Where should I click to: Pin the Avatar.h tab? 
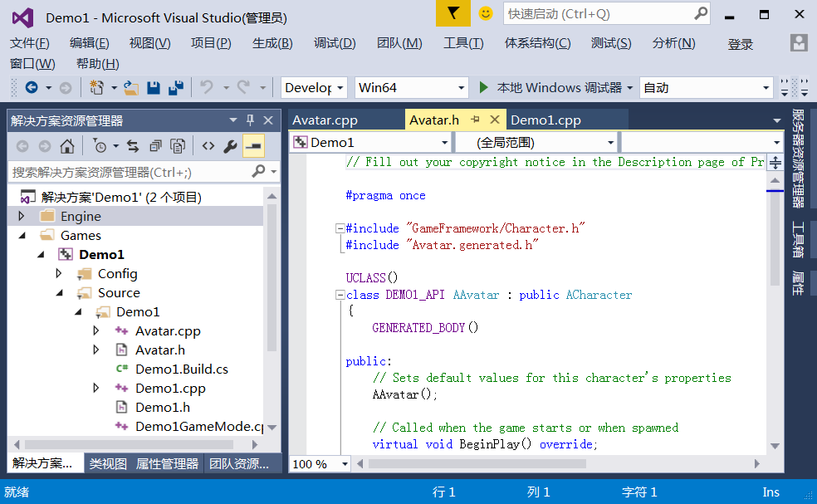[475, 120]
